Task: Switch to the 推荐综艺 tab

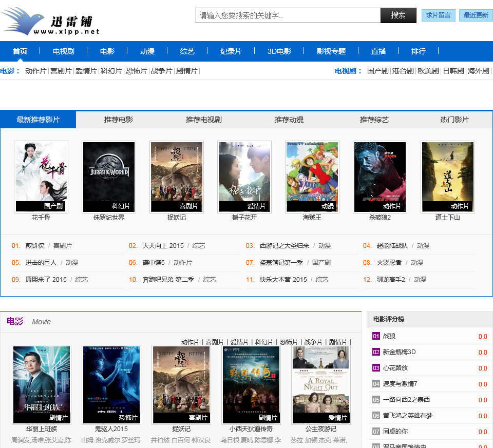Action: [374, 120]
